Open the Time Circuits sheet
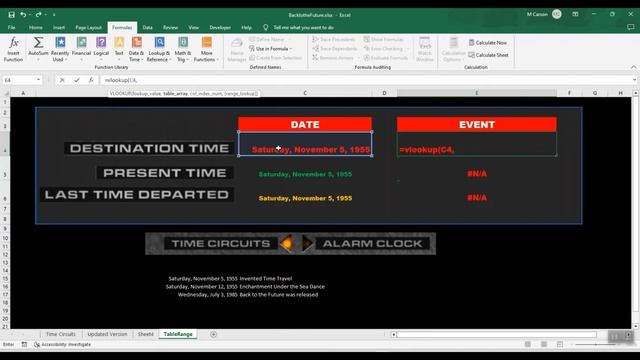Viewport: 640px width, 360px height. coord(60,334)
